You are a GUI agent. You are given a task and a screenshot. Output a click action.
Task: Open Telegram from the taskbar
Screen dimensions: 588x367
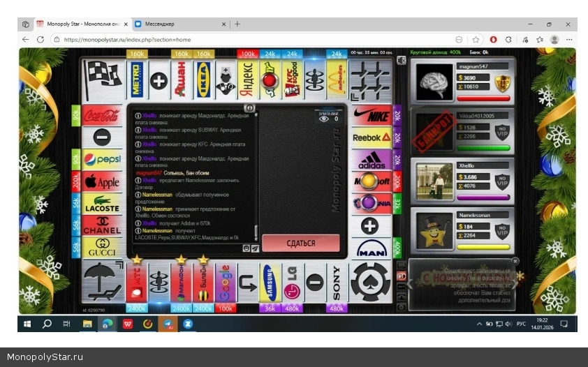pos(168,324)
